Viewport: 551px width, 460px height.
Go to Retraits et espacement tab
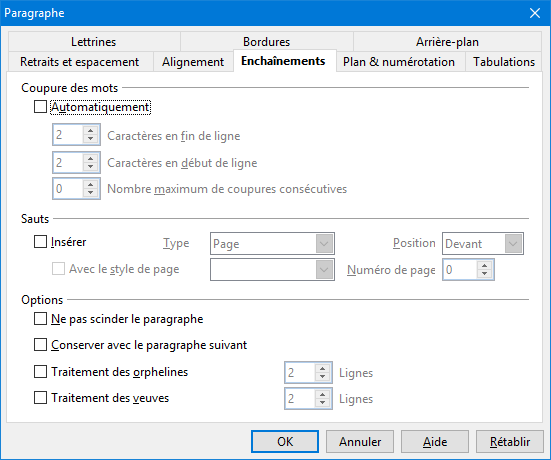click(x=80, y=62)
